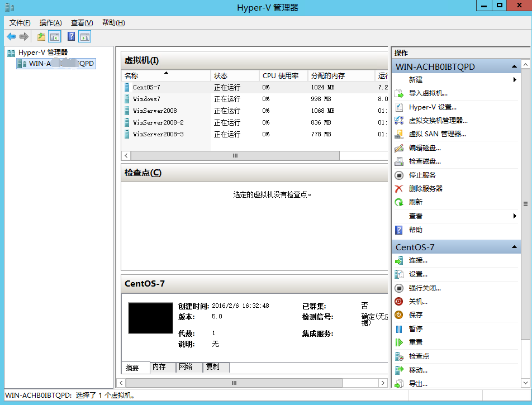Image resolution: width=532 pixels, height=405 pixels.
Task: Click the orange 保存 save icon
Action: pyautogui.click(x=399, y=315)
